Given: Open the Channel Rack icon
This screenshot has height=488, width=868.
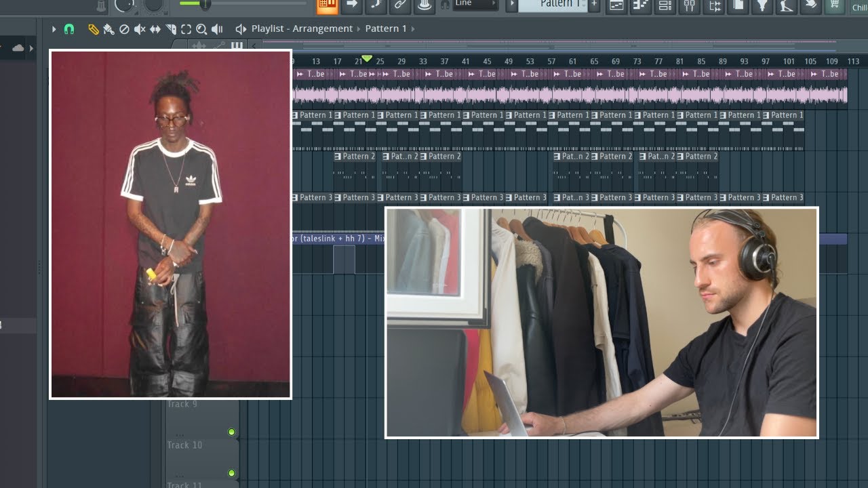Looking at the screenshot, I should click(x=665, y=5).
